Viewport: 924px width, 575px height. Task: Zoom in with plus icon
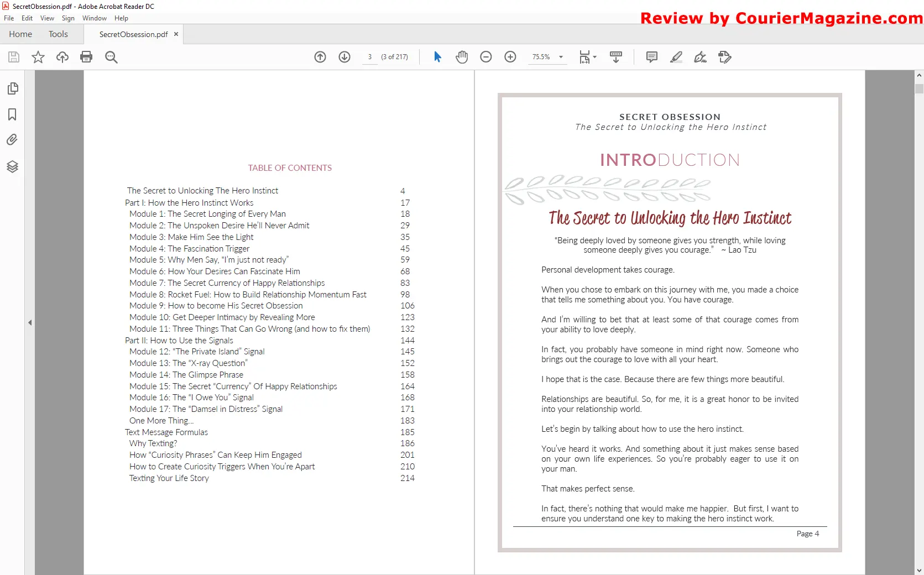(510, 57)
